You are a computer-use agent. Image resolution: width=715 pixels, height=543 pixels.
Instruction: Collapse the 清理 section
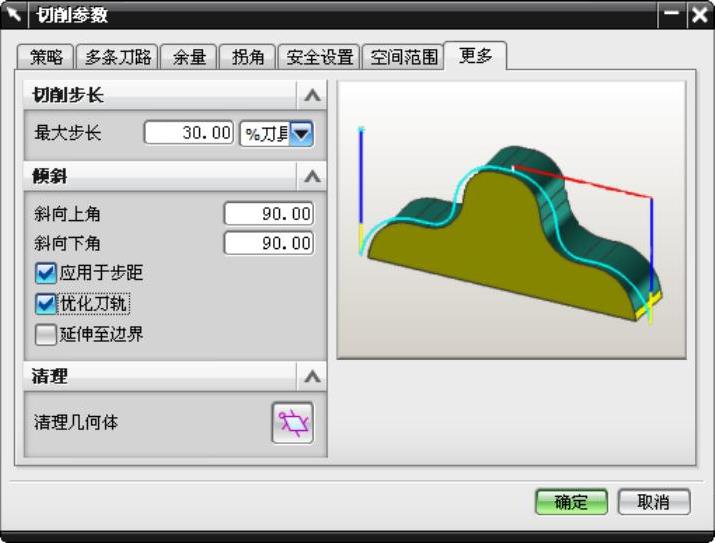pos(312,377)
